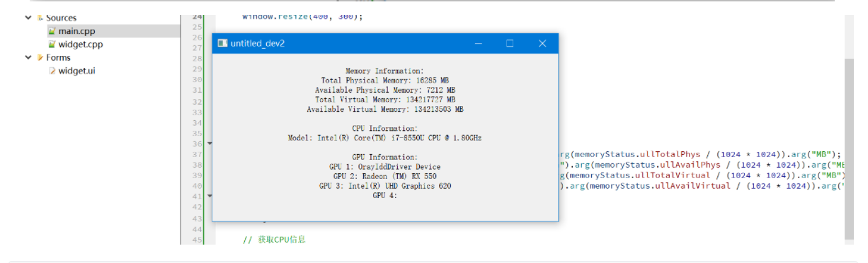The height and width of the screenshot is (263, 868).
Task: Click the '// 获取CPU信息' comment line
Action: coord(274,240)
